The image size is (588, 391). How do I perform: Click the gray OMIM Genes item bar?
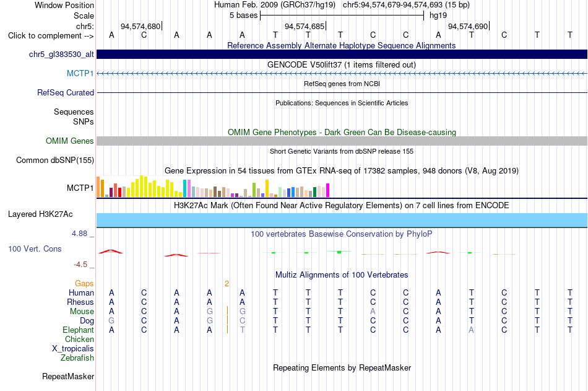coord(342,141)
